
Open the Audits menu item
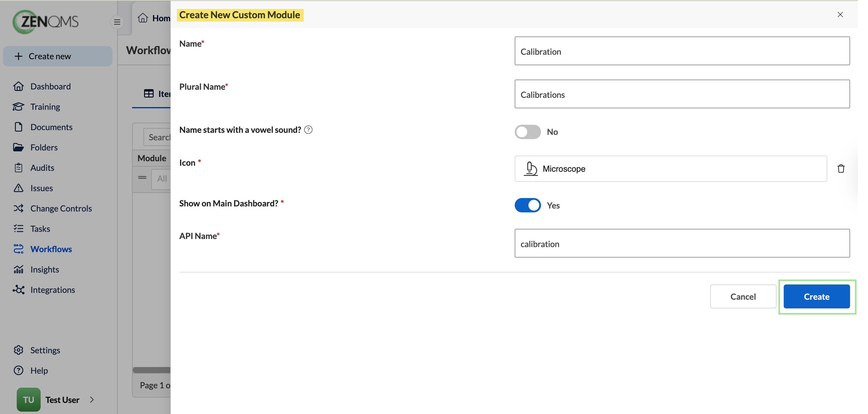point(42,168)
